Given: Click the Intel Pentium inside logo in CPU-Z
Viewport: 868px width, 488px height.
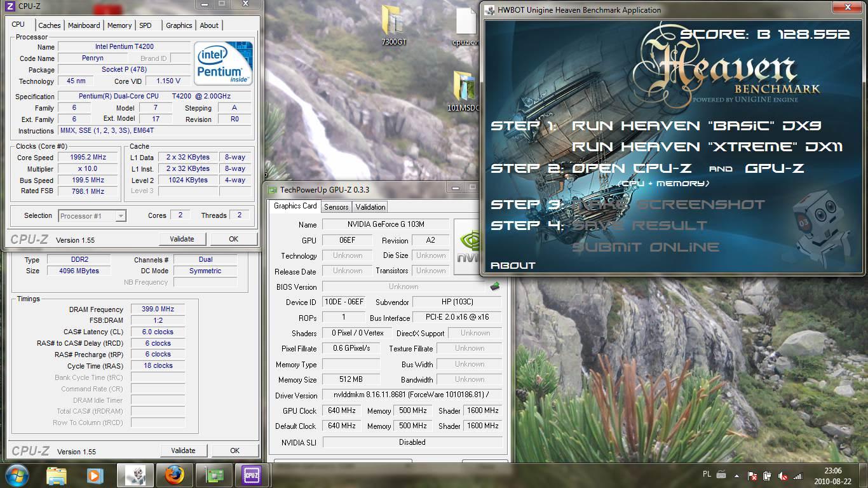Looking at the screenshot, I should (223, 64).
